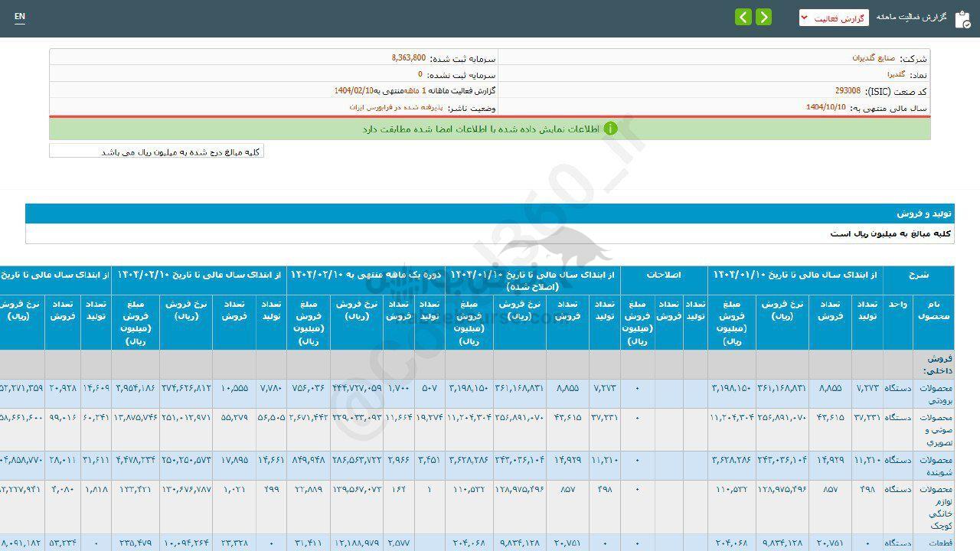Click cumulative sales amount ۲,۹۵۴,۱۸۶
The width and height of the screenshot is (980, 551).
point(136,388)
